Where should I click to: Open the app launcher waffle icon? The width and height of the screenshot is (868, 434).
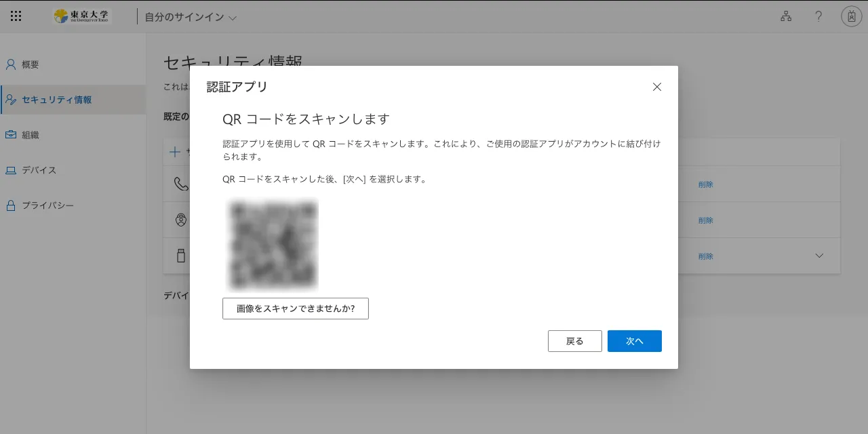click(x=16, y=16)
